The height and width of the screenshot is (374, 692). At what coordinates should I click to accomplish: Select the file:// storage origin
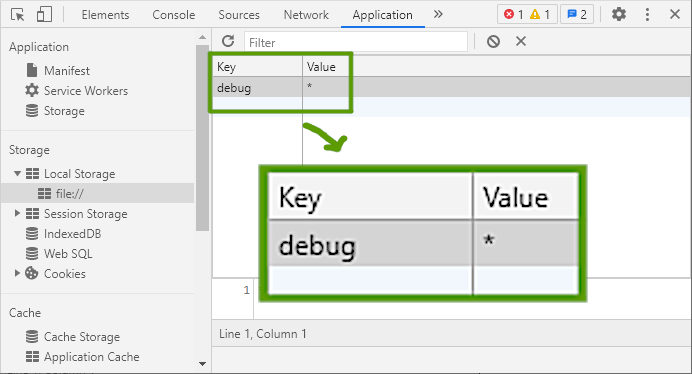[x=70, y=193]
